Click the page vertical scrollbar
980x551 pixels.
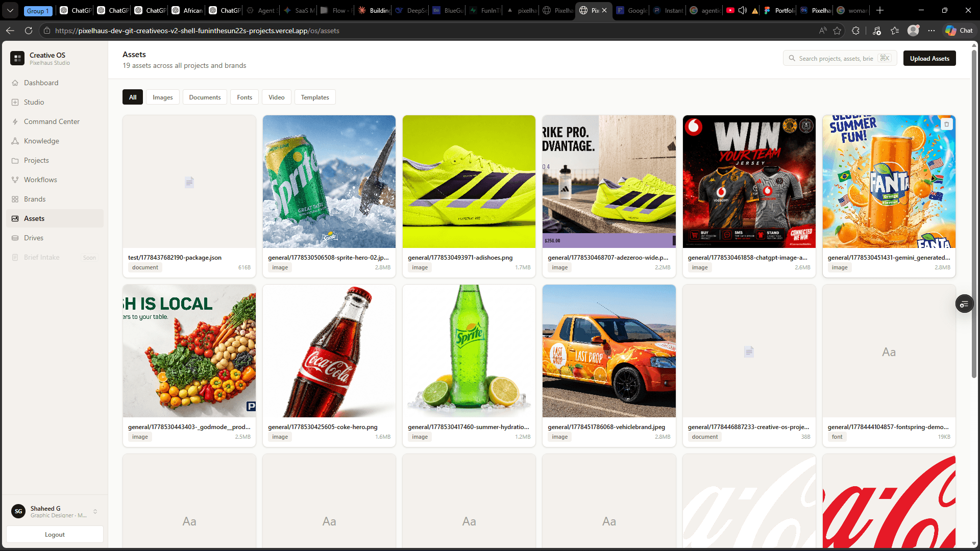point(974,214)
